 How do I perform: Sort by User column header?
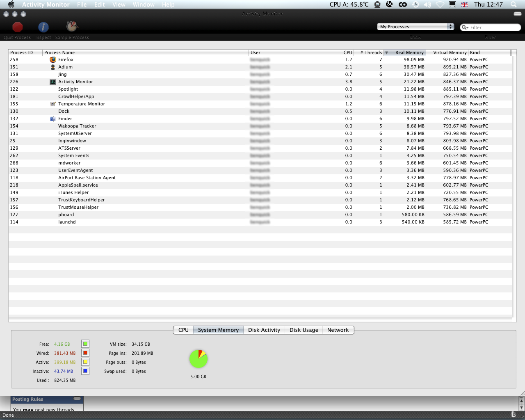290,52
